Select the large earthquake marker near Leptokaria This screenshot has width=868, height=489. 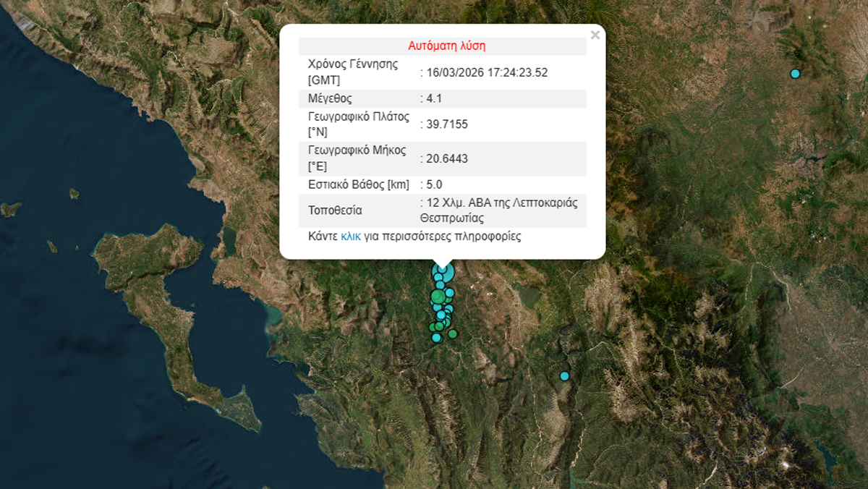443,273
